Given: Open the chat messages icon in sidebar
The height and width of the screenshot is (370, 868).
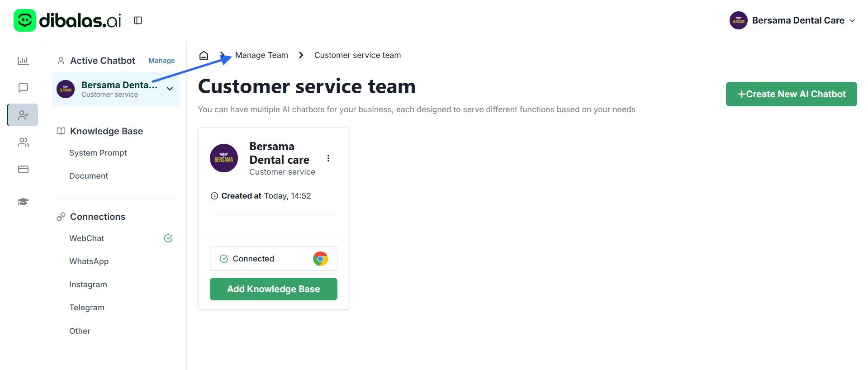Looking at the screenshot, I should (23, 88).
